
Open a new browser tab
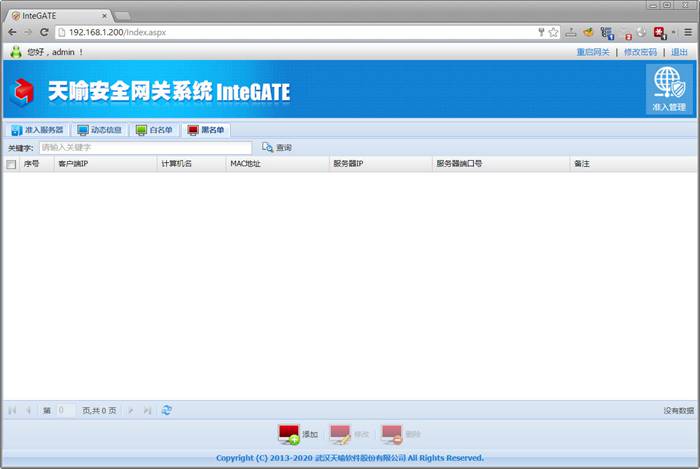tap(122, 16)
